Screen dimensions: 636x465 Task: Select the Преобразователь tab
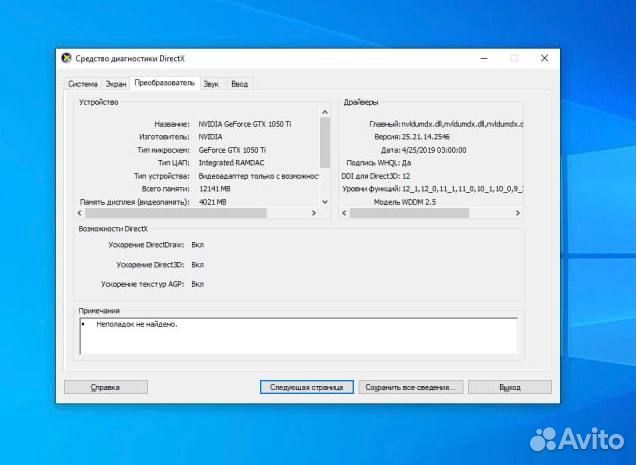(x=165, y=83)
